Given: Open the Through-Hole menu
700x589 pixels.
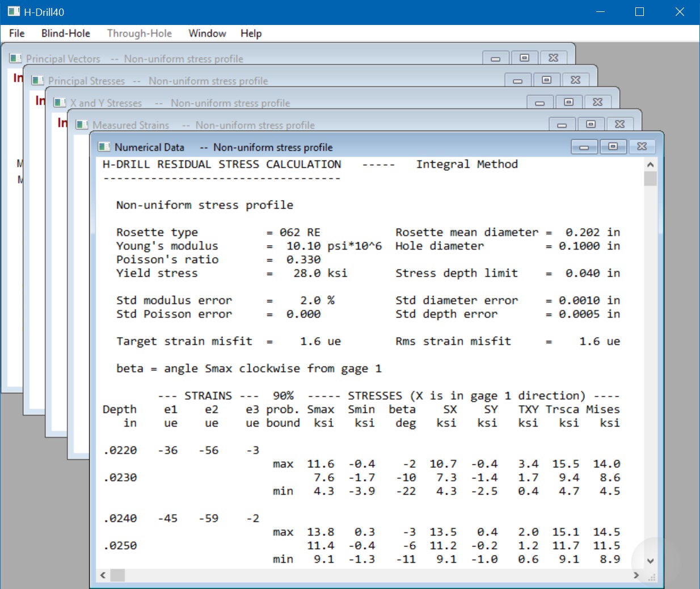Looking at the screenshot, I should (140, 33).
